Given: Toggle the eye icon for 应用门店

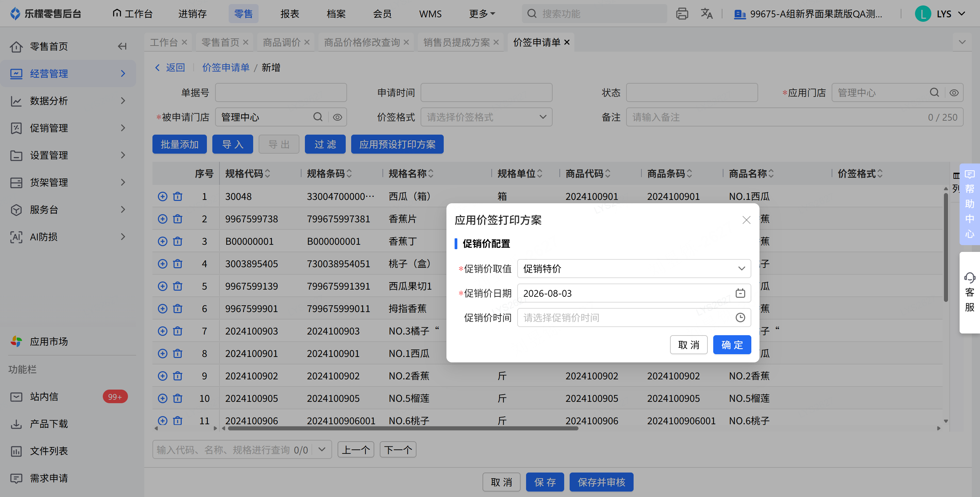Looking at the screenshot, I should [x=954, y=93].
